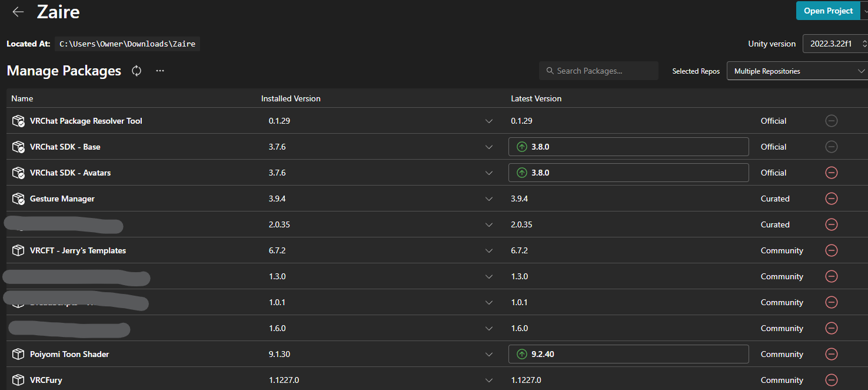Image resolution: width=868 pixels, height=390 pixels.
Task: Click the Manage Packages heading
Action: pyautogui.click(x=64, y=71)
